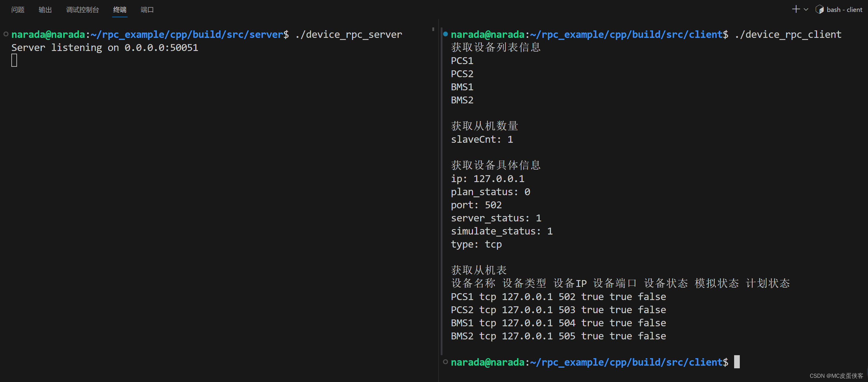Click the bash terminal icon in panel header
This screenshot has width=868, height=382.
pyautogui.click(x=819, y=10)
